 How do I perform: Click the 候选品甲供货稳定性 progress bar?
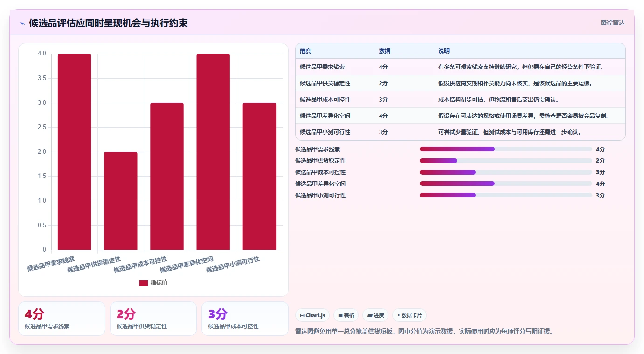coord(506,161)
